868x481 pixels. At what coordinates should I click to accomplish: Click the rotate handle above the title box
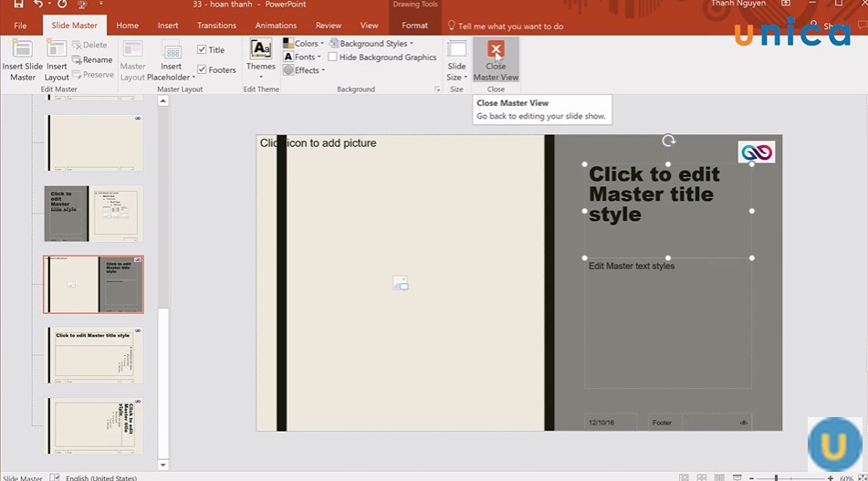[x=668, y=141]
